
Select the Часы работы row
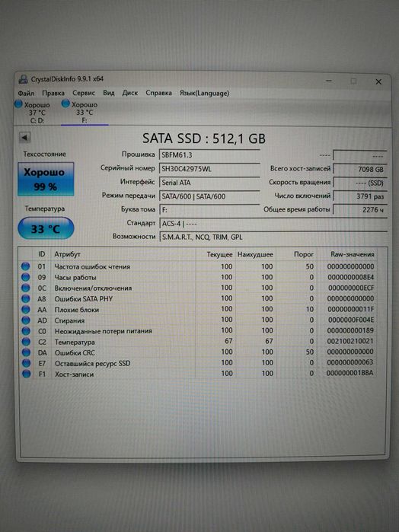[198, 277]
